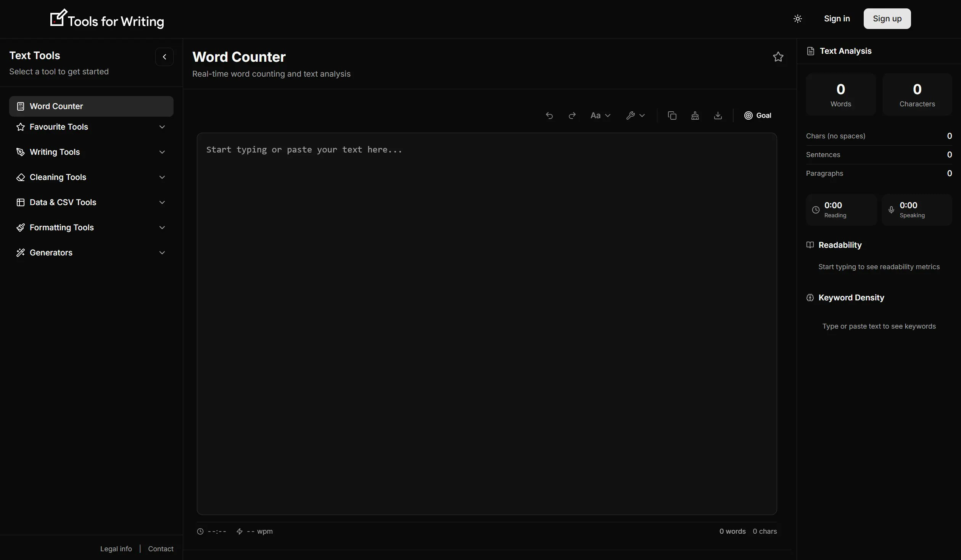Click the Keyword Density brain icon

pos(810,297)
